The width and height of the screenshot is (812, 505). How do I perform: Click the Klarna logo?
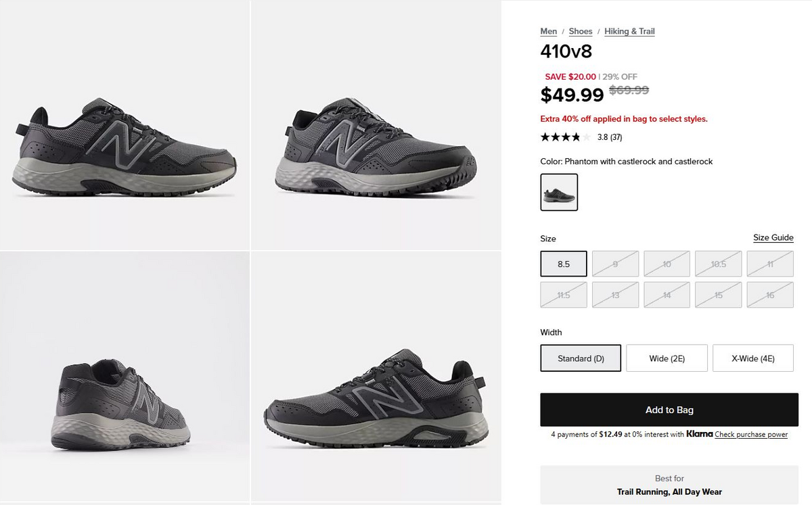click(700, 434)
